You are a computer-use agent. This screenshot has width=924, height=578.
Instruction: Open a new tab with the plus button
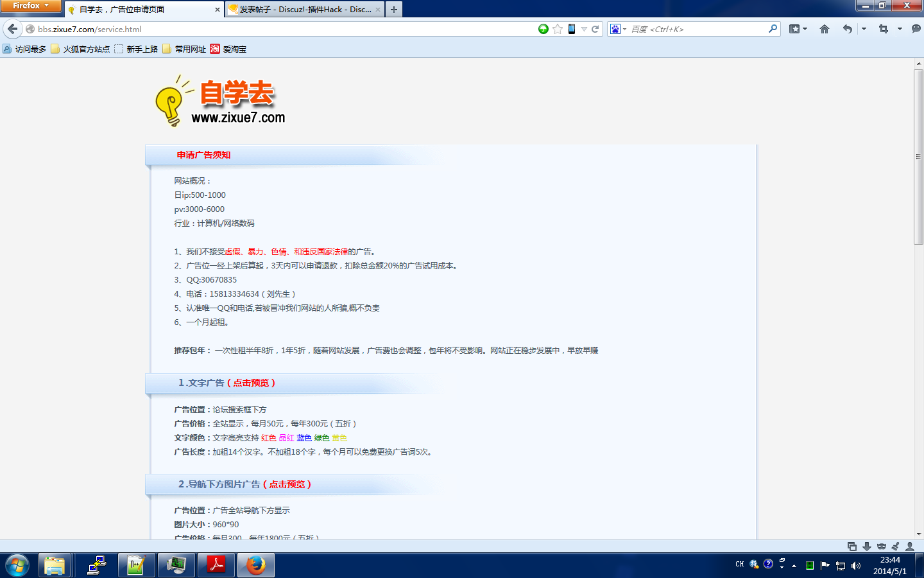394,10
